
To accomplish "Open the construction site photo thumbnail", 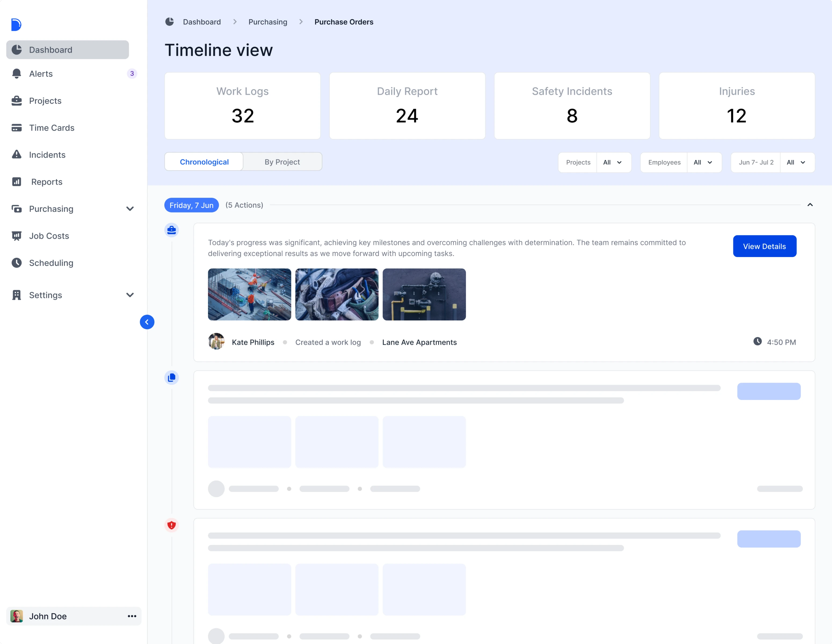I will (x=249, y=294).
